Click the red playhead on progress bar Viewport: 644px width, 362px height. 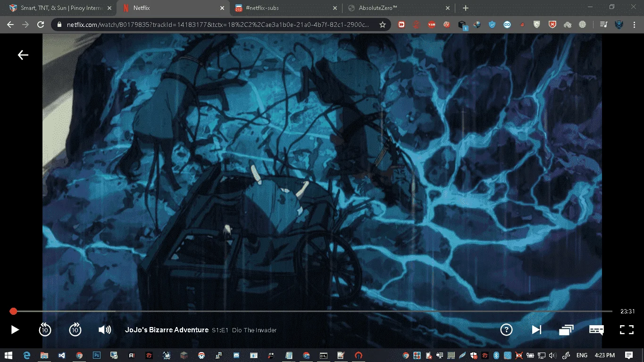[x=13, y=311]
